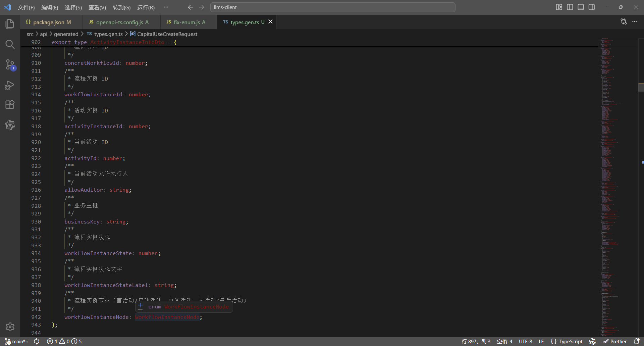The width and height of the screenshot is (644, 346).
Task: Click the allowAuditor property
Action: tap(84, 190)
